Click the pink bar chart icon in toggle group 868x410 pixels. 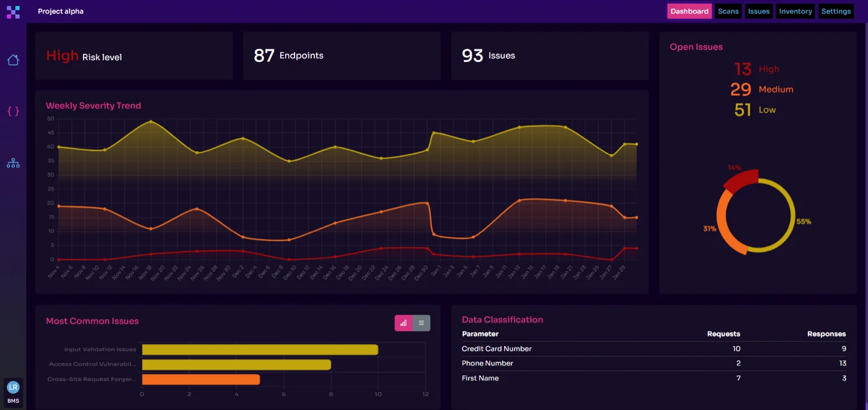coord(404,323)
